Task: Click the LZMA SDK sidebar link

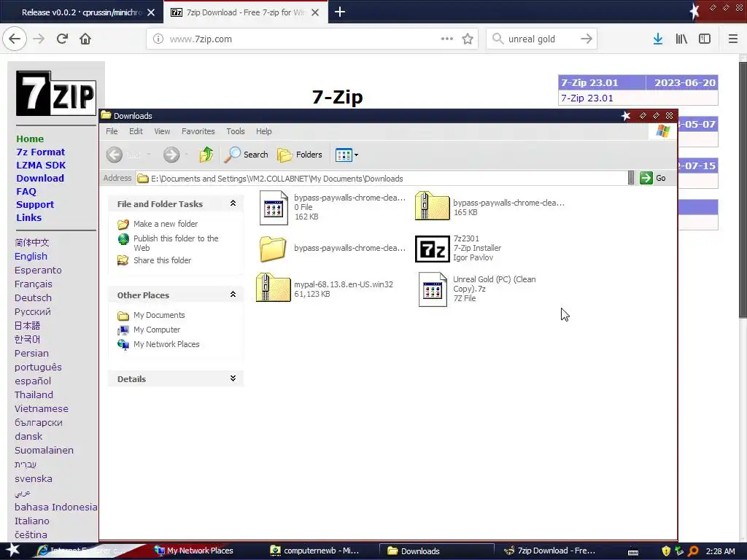Action: pos(41,166)
